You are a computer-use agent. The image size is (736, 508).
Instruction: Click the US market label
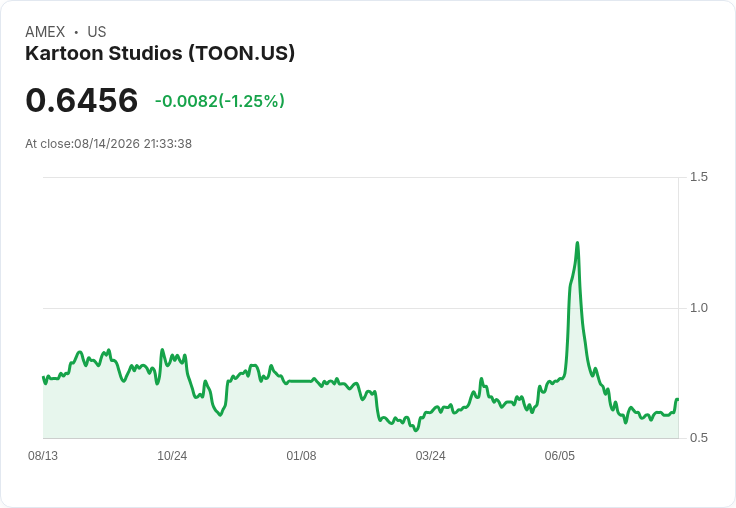(x=97, y=32)
